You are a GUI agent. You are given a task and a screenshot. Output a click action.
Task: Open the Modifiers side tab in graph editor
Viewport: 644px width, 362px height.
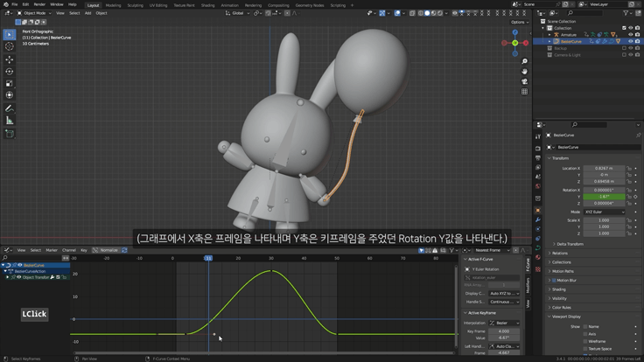[528, 285]
